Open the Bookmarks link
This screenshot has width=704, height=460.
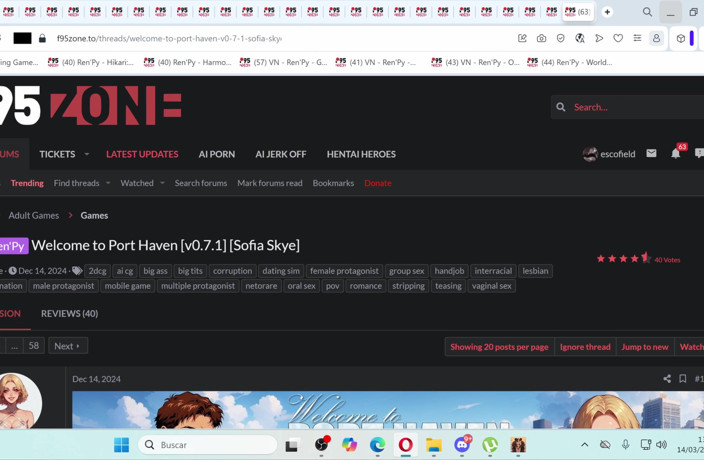click(333, 183)
